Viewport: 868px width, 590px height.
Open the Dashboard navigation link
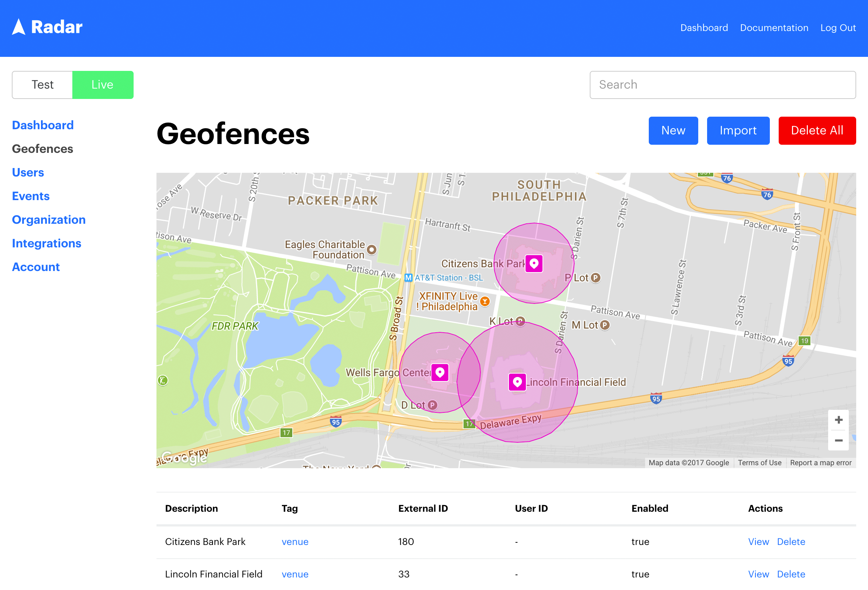[x=42, y=124]
